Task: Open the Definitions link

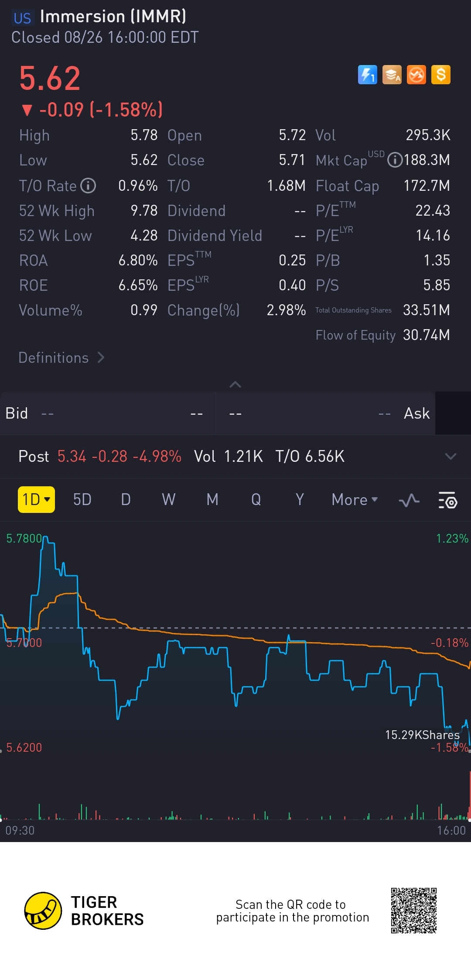Action: 61,358
